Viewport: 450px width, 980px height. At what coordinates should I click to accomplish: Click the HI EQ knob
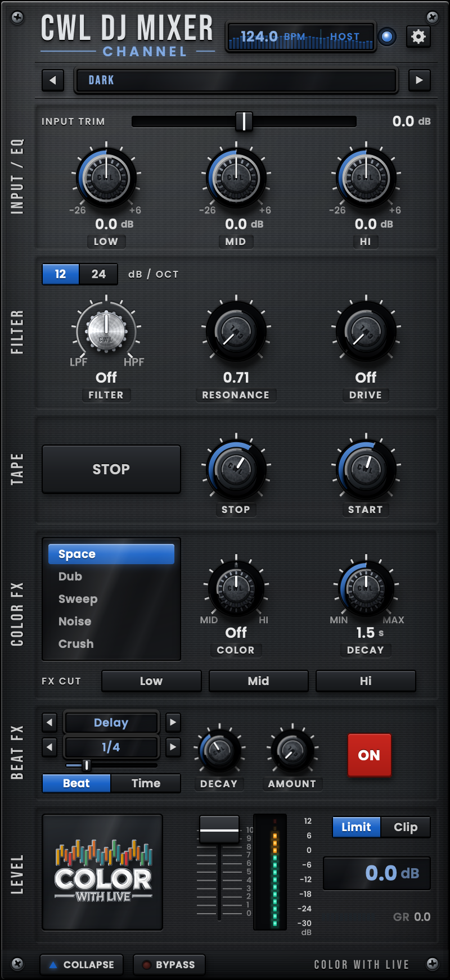(366, 178)
